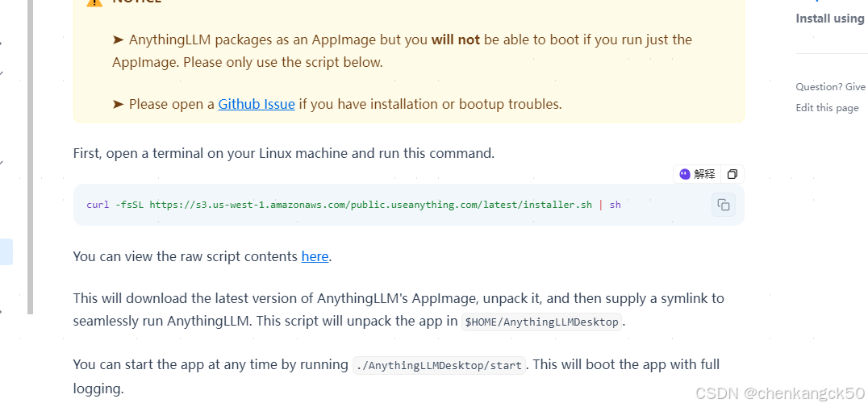The height and width of the screenshot is (407, 868).
Task: Click the left sidebar vertical scrollbar
Action: (x=30, y=157)
